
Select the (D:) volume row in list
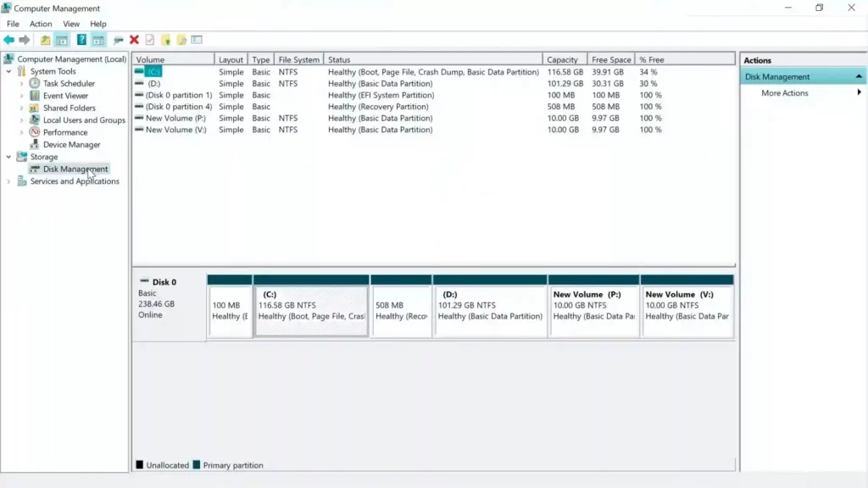pos(434,84)
